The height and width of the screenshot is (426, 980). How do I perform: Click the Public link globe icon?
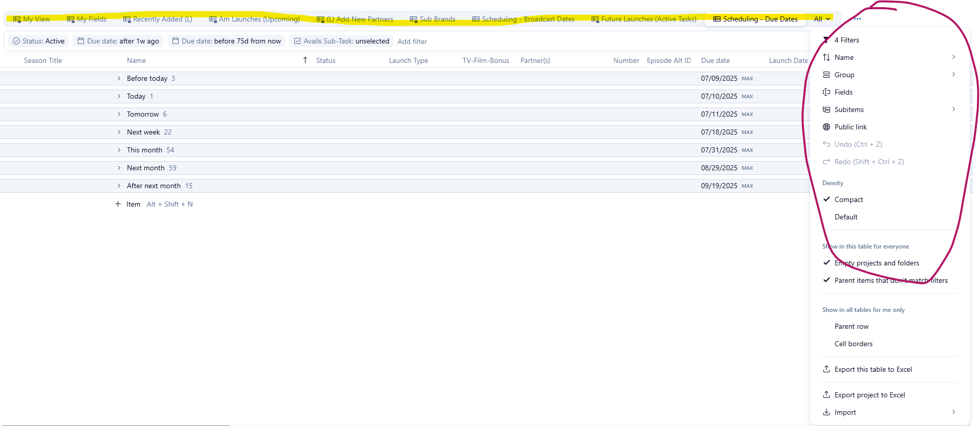(826, 127)
